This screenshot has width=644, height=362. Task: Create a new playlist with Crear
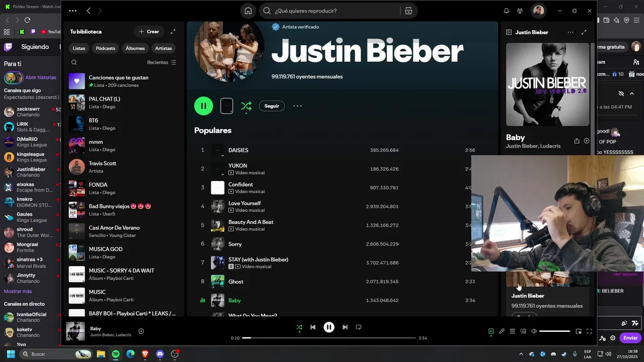coord(149,31)
